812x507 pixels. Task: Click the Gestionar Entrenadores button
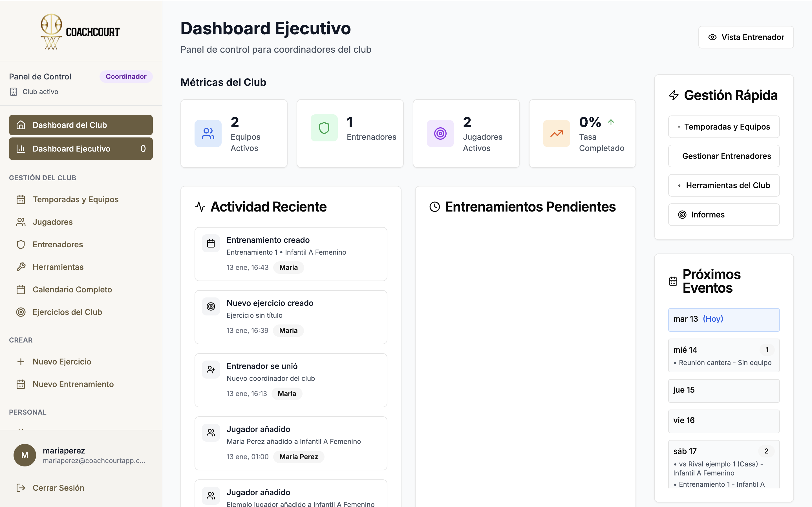coord(723,156)
